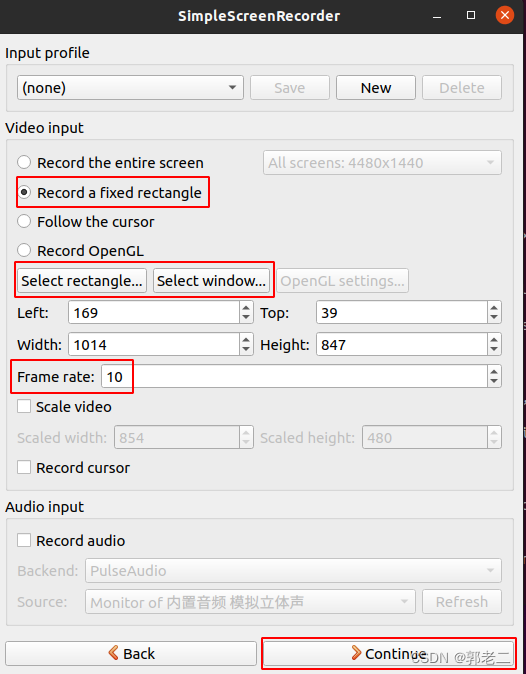Maximize the SimpleScreenRecorder window

[x=471, y=15]
